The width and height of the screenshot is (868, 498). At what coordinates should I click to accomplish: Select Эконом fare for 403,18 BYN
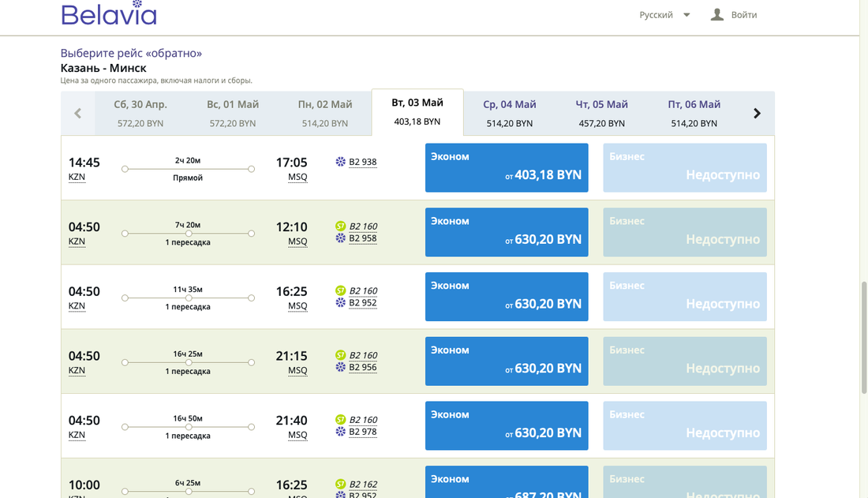[507, 167]
